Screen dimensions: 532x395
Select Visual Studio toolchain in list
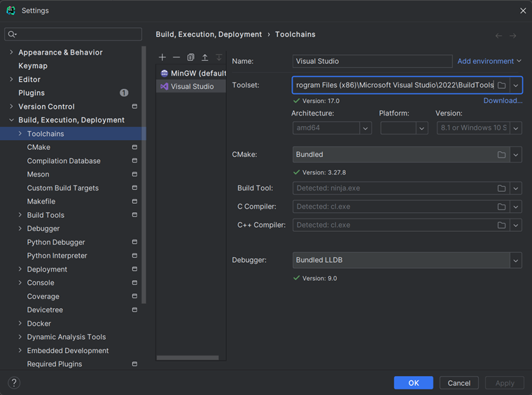coord(191,87)
